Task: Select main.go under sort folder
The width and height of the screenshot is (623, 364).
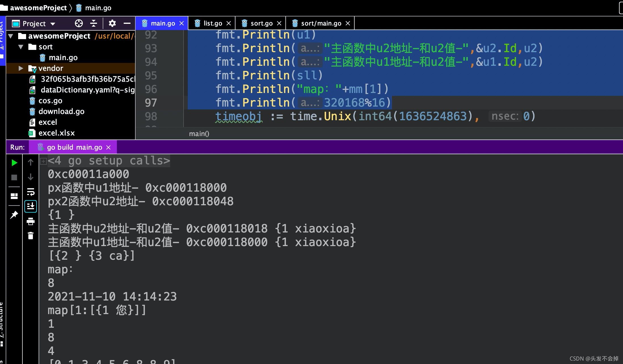Action: (x=63, y=58)
